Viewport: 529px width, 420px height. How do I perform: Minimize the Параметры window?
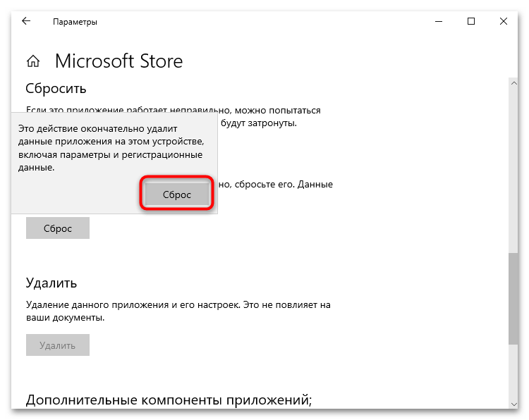click(x=439, y=22)
